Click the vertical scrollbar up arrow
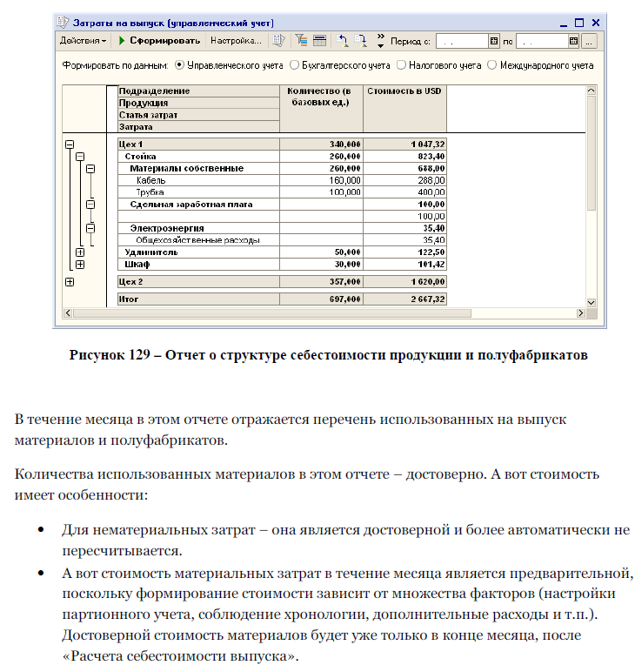Screen dimensions: 635x672 tap(592, 91)
